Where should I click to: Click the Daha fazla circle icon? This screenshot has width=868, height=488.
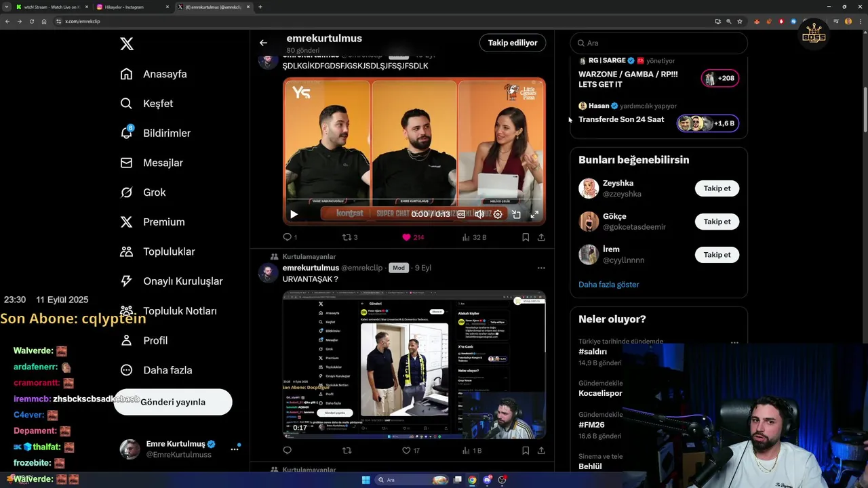pyautogui.click(x=126, y=370)
